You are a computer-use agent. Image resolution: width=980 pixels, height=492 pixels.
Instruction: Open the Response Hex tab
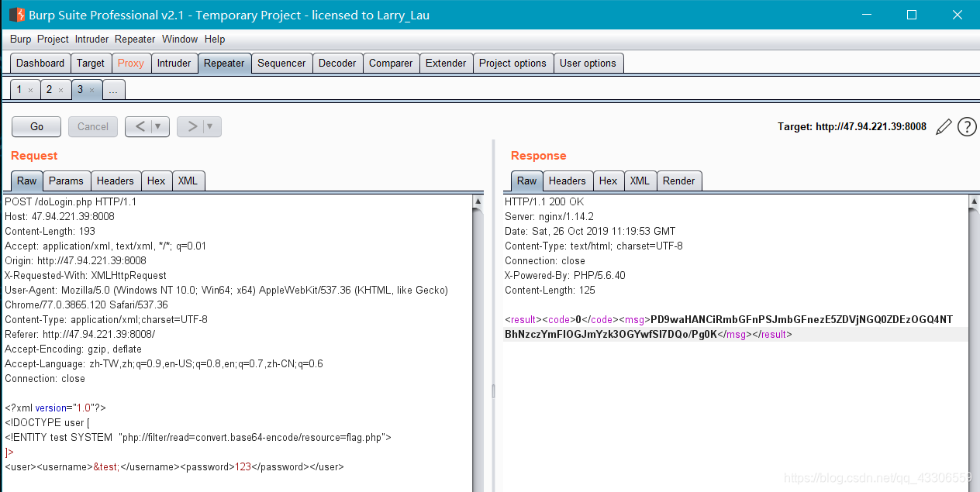pyautogui.click(x=609, y=181)
